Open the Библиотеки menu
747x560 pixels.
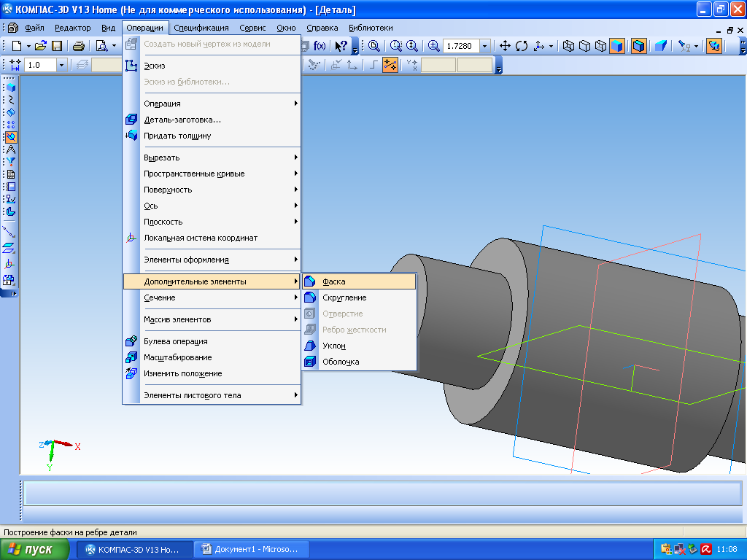(x=371, y=28)
